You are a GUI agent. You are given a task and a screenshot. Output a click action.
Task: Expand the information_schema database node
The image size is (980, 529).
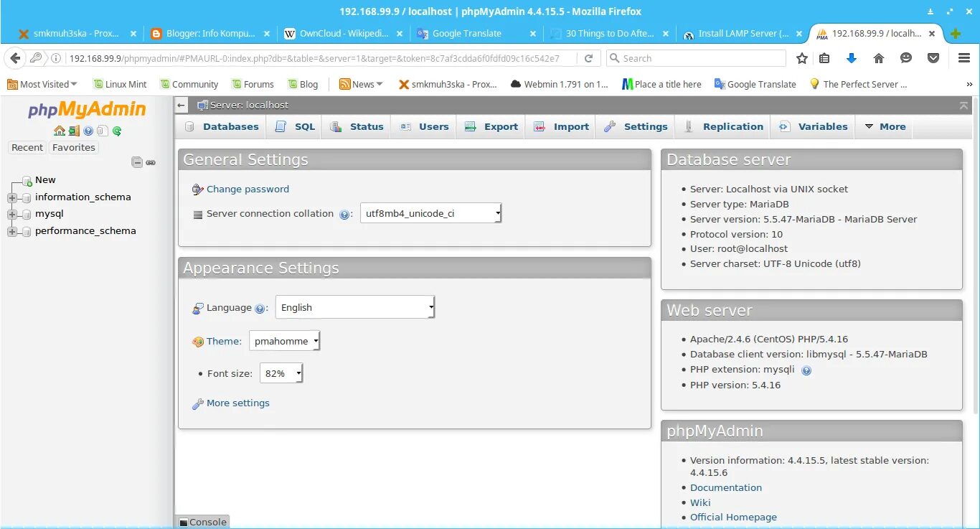click(x=12, y=197)
